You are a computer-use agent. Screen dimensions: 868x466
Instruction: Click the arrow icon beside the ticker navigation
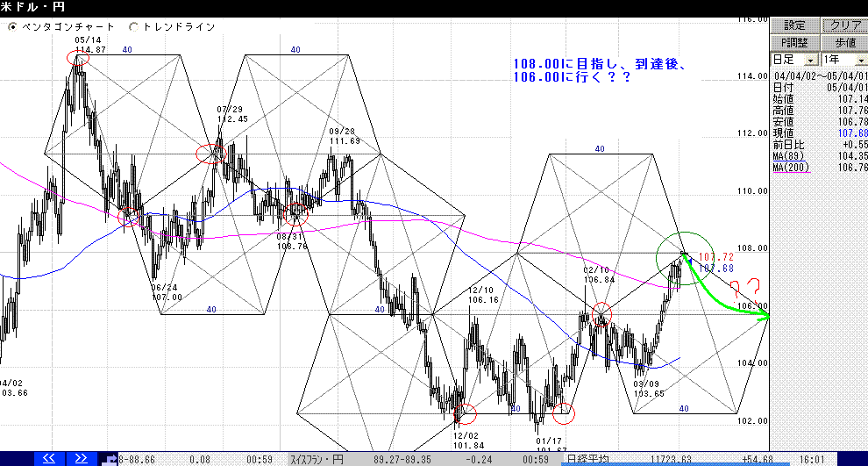(110, 459)
